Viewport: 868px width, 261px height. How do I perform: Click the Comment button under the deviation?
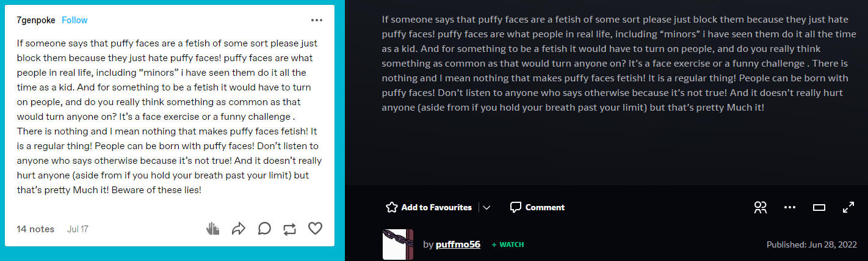coord(537,207)
